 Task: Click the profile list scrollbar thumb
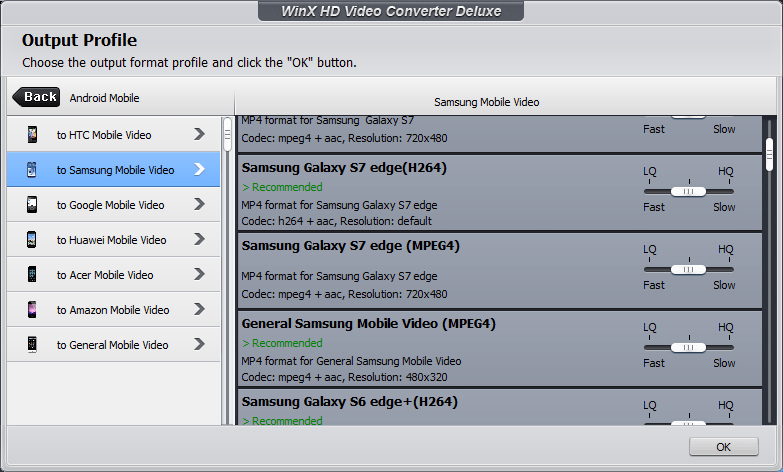coord(769,155)
